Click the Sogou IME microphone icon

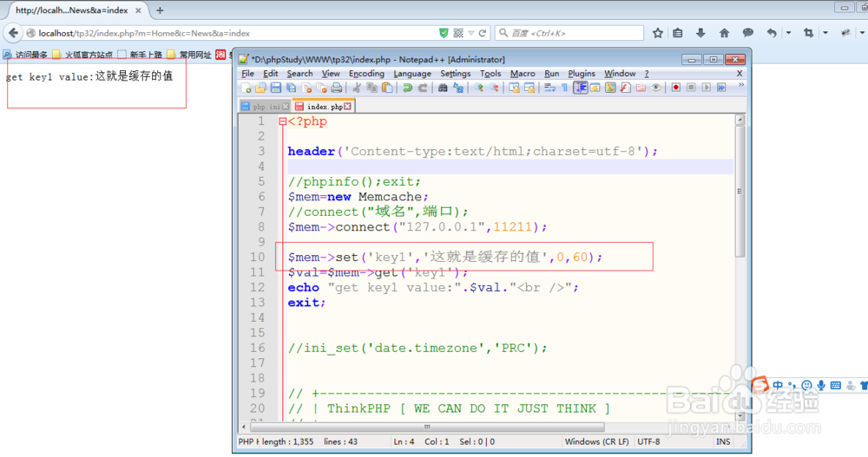[821, 385]
